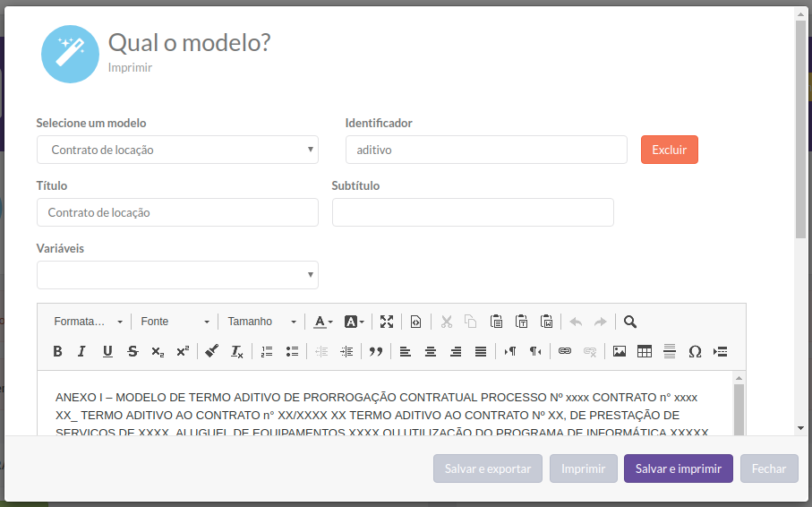
Task: Toggle bold formatting in the editor
Action: coord(57,351)
